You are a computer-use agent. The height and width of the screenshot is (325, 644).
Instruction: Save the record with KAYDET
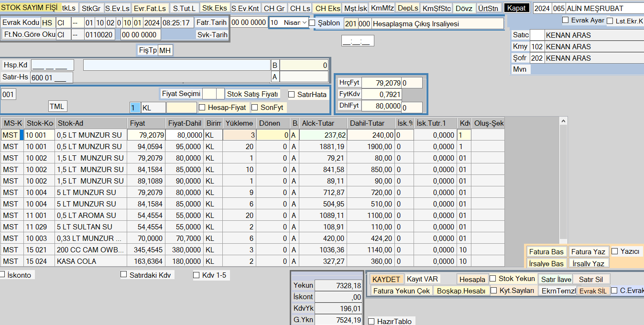click(386, 279)
